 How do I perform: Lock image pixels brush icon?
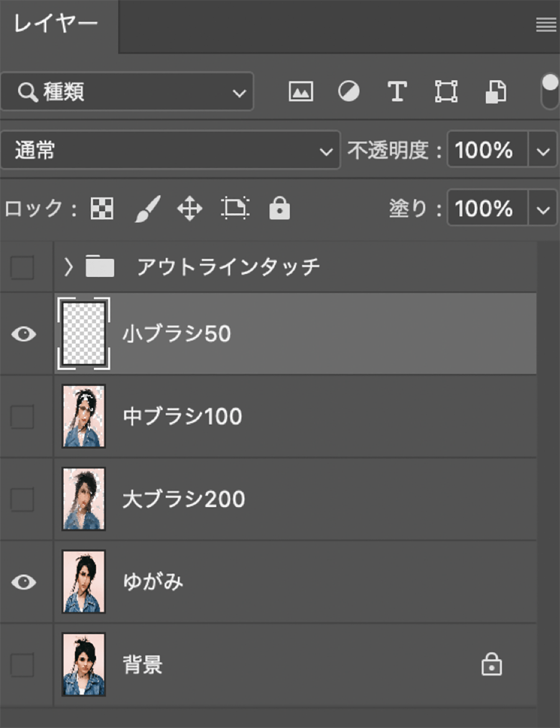point(147,209)
